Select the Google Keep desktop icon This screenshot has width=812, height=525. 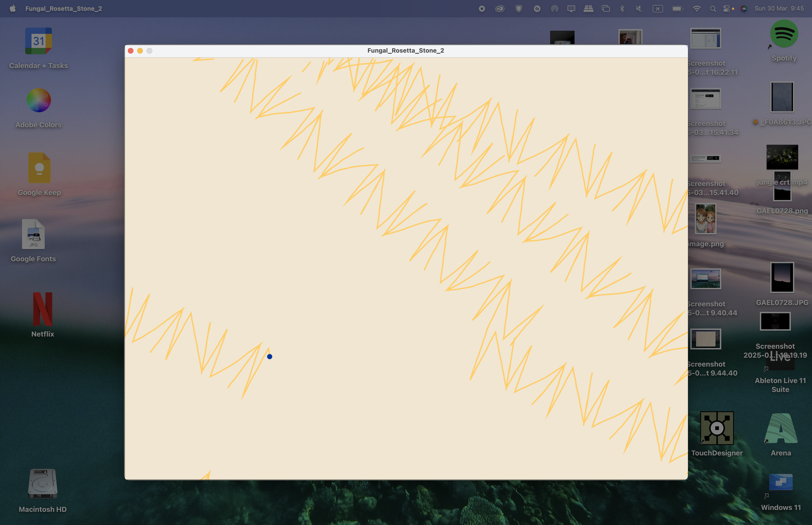39,168
